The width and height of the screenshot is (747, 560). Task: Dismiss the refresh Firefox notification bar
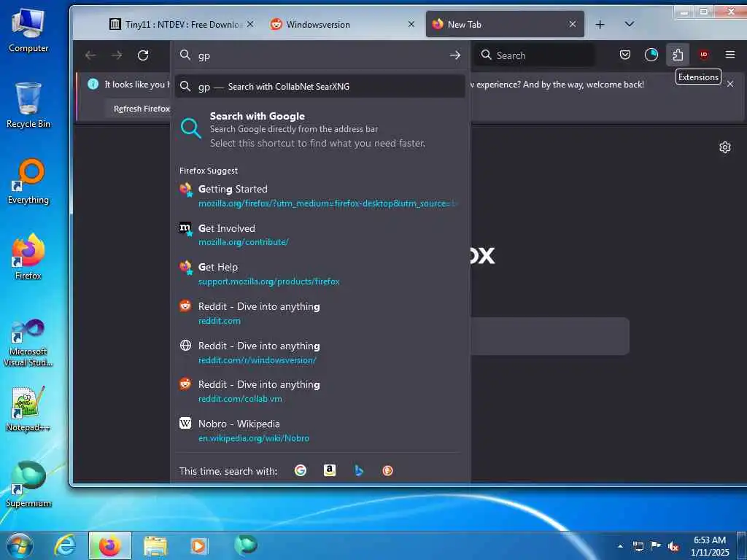pos(729,84)
